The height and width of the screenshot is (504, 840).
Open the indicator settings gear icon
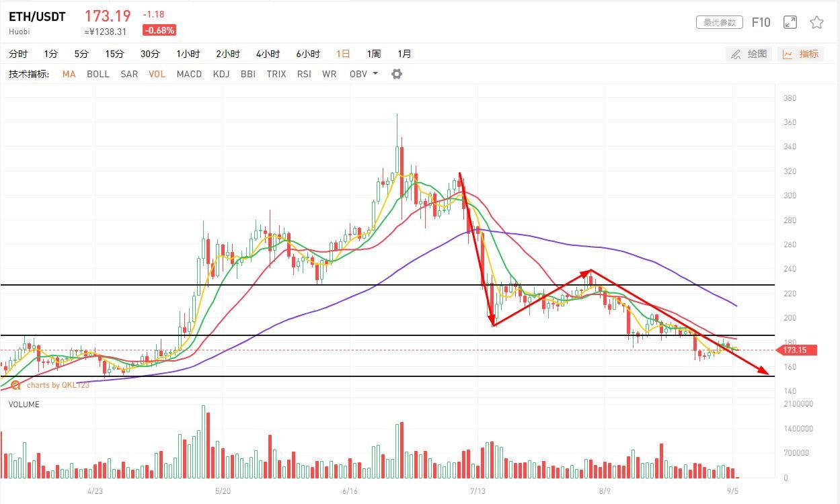pos(397,74)
